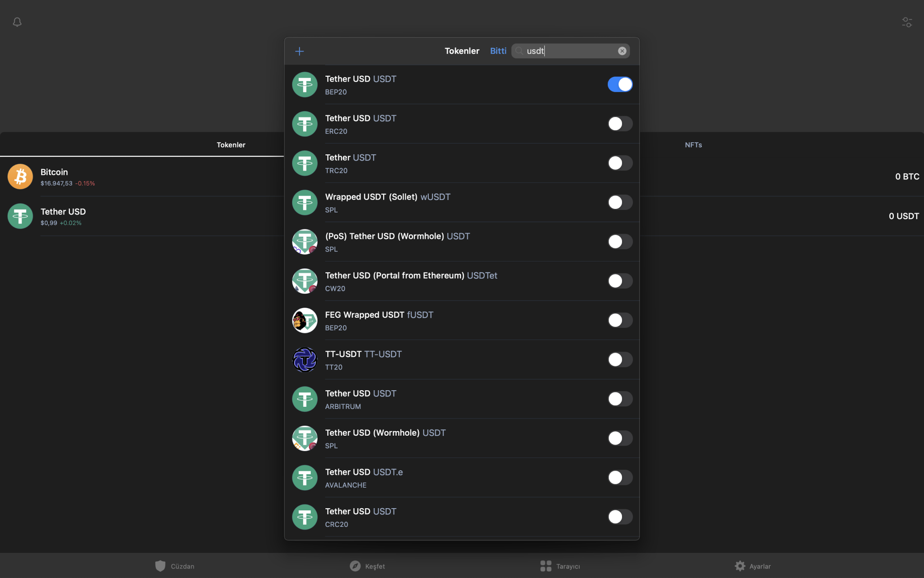
Task: Enable the Tether TRC20 toggle
Action: 620,163
